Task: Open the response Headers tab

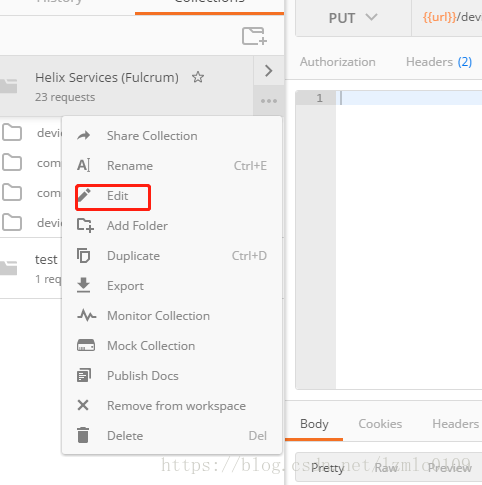Action: tap(455, 424)
